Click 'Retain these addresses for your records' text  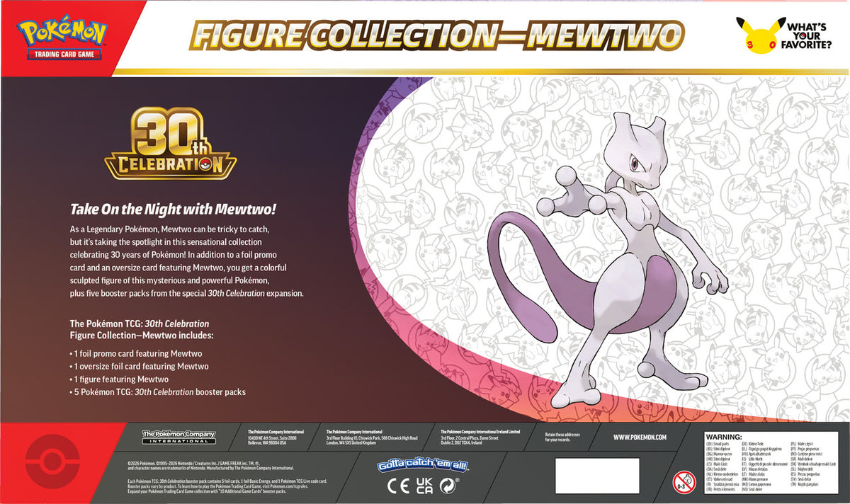pyautogui.click(x=563, y=436)
